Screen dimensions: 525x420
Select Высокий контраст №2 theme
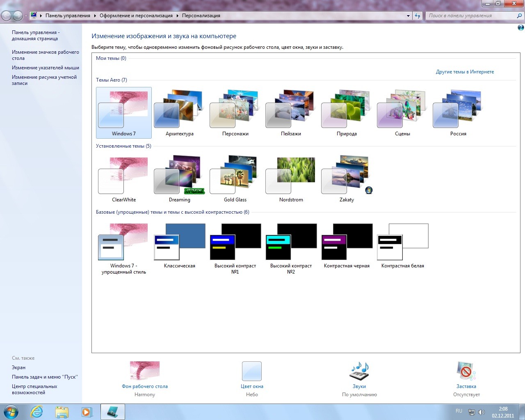coord(291,248)
